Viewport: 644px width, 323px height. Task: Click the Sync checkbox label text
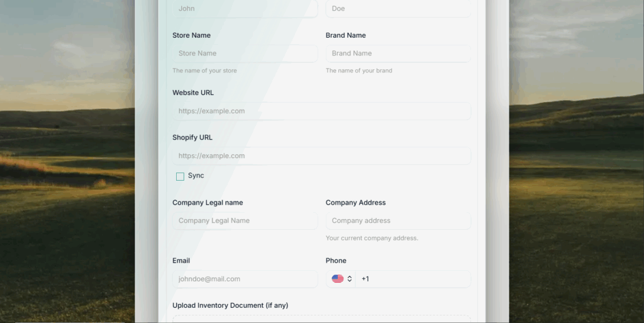pos(196,176)
